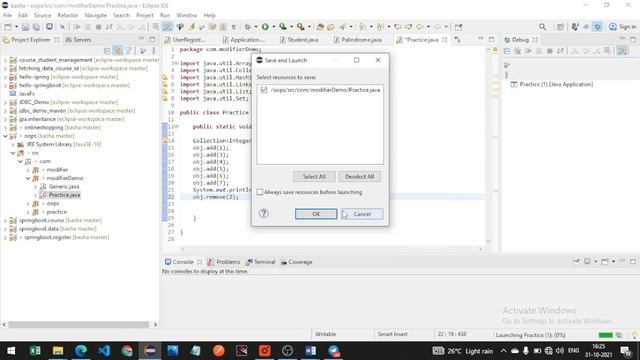640x360 pixels.
Task: Click the Save floppy toolbar icon
Action: point(25,27)
